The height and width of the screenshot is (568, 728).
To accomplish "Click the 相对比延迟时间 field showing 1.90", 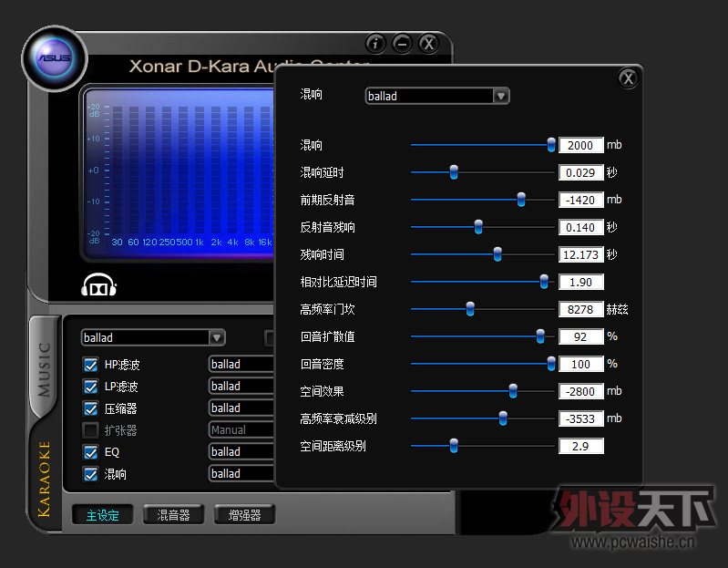I will 580,283.
